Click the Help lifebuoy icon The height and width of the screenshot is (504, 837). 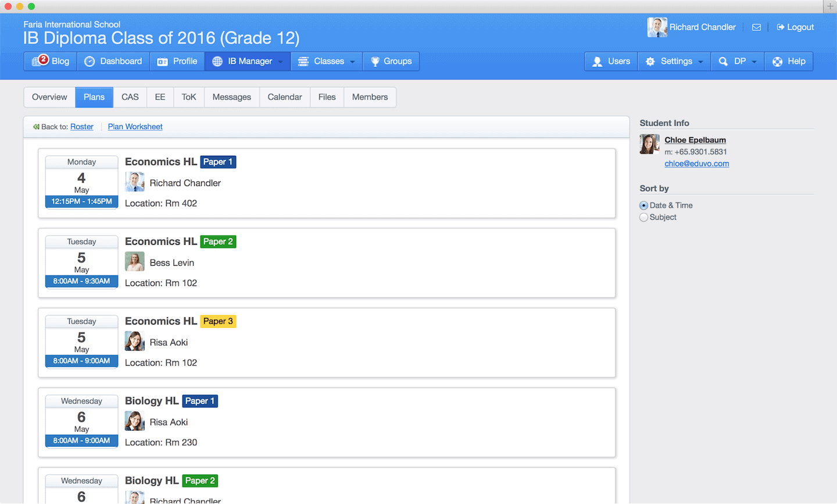(778, 62)
